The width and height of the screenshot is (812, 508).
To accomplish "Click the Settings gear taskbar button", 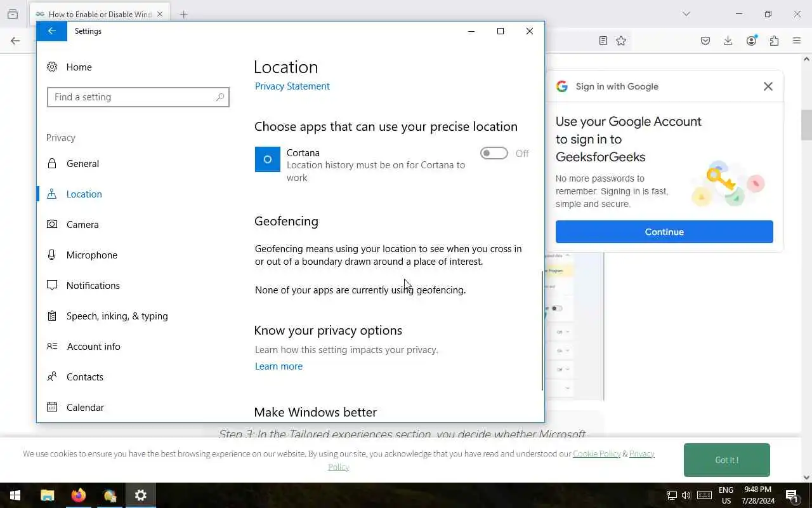I will click(141, 495).
